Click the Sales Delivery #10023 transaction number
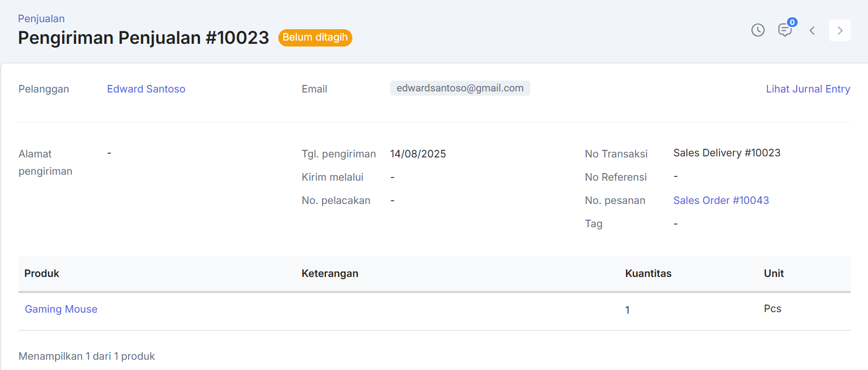The height and width of the screenshot is (370, 868). [x=726, y=153]
